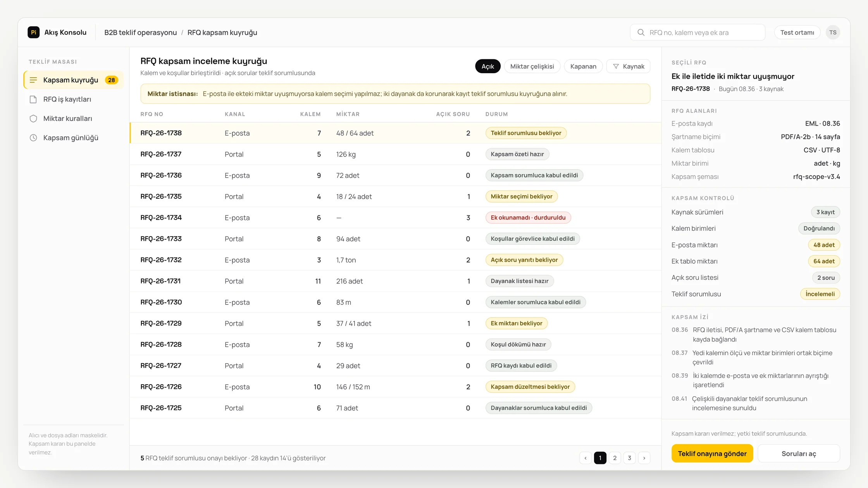The height and width of the screenshot is (488, 868).
Task: Go to previous page arrow
Action: point(586,458)
